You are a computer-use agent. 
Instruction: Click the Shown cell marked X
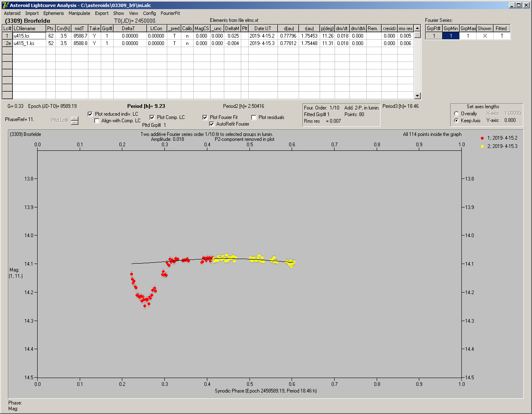click(484, 36)
